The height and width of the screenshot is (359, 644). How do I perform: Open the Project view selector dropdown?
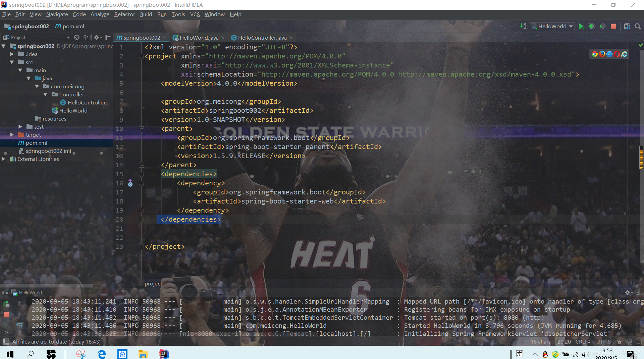pyautogui.click(x=68, y=37)
